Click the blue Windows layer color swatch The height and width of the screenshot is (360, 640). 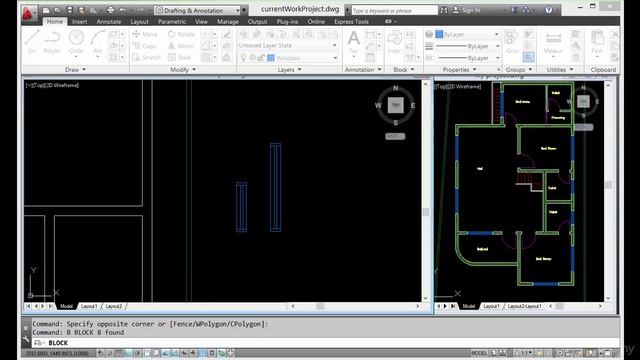pyautogui.click(x=271, y=58)
